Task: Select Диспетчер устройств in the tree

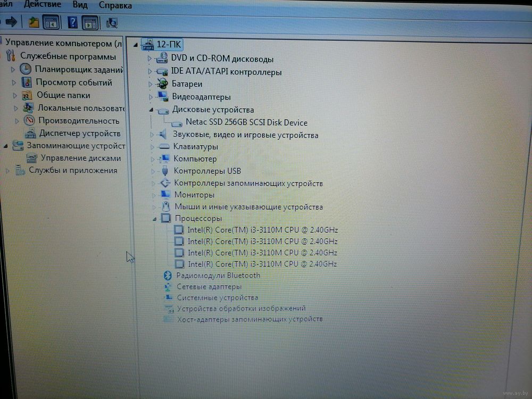Action: 80,134
